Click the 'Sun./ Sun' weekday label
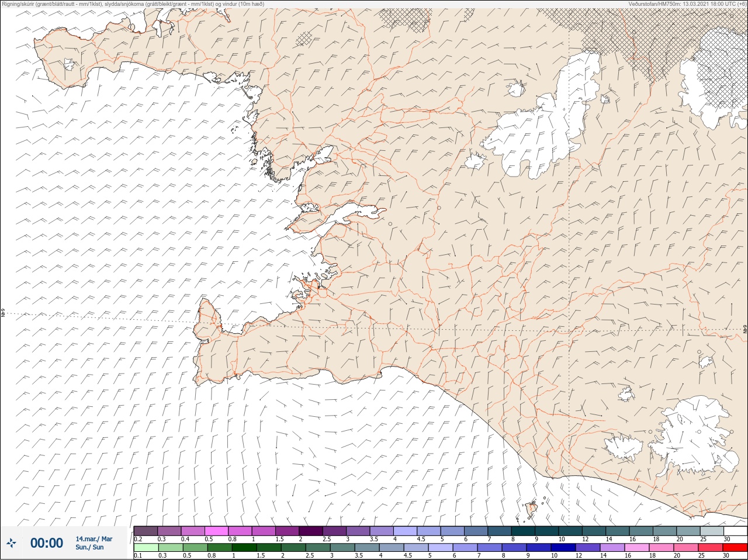This screenshot has height=560, width=748. pyautogui.click(x=89, y=547)
